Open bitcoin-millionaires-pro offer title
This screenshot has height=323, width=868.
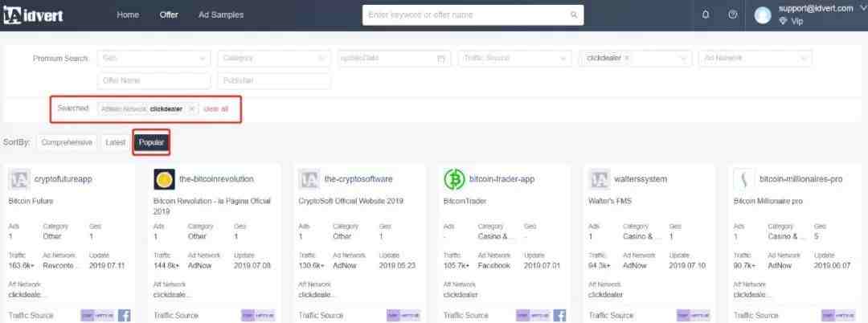[x=800, y=179]
